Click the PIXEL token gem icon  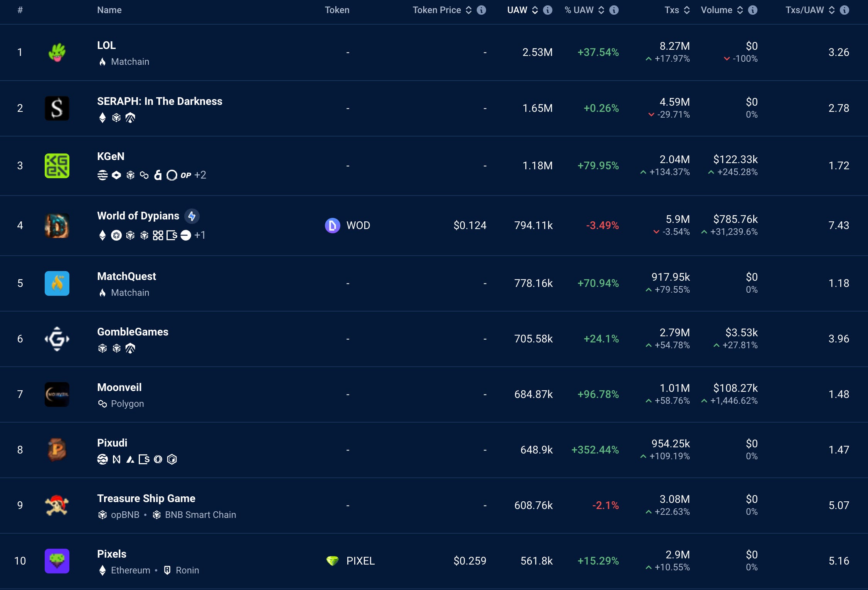tap(332, 561)
